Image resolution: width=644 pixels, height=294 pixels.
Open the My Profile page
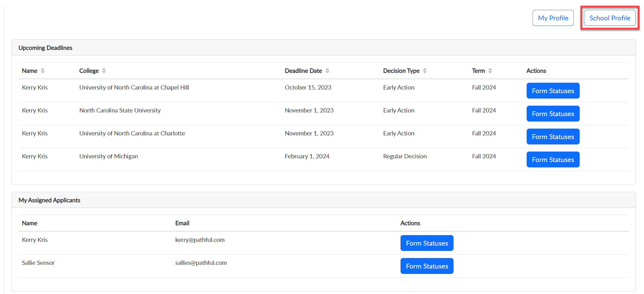pyautogui.click(x=553, y=18)
